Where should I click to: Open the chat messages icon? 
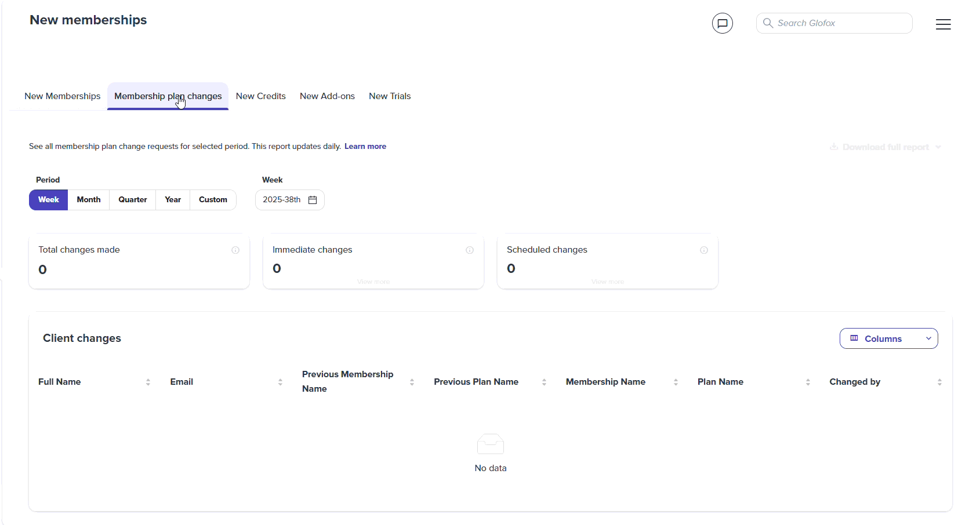point(722,23)
